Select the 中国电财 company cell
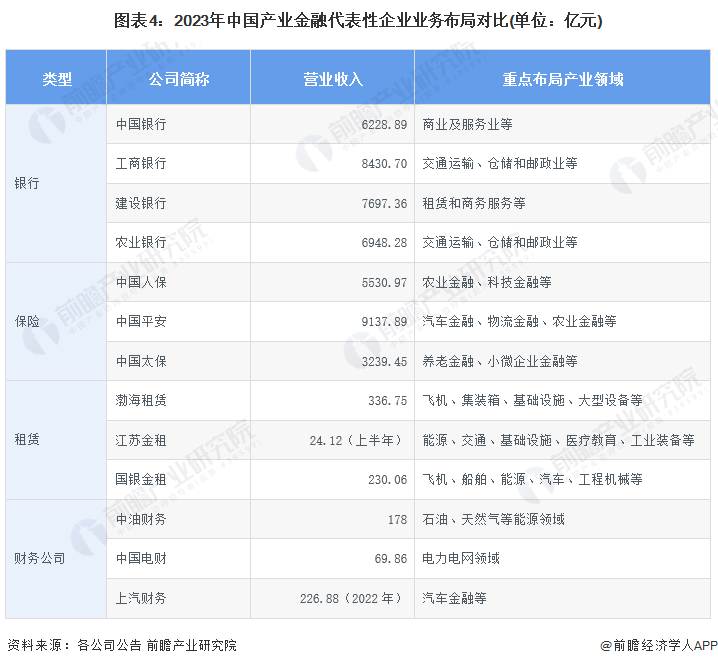 (x=179, y=559)
